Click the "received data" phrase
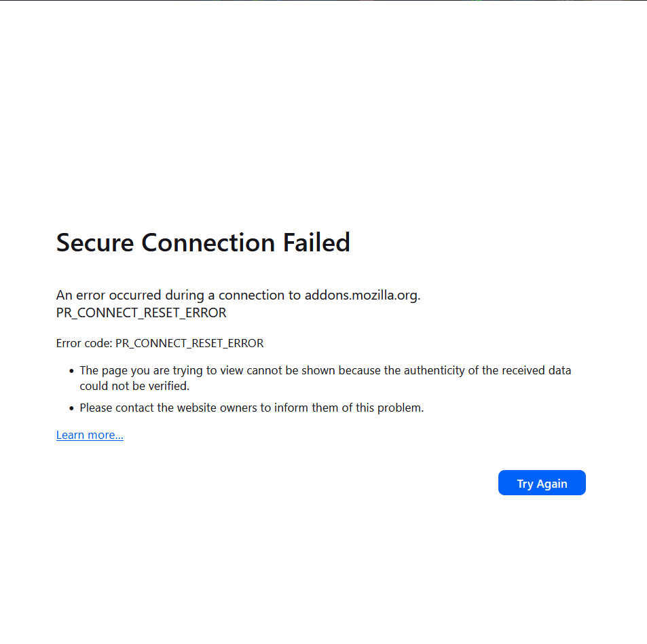Screen dimensions: 647x644 click(x=537, y=371)
